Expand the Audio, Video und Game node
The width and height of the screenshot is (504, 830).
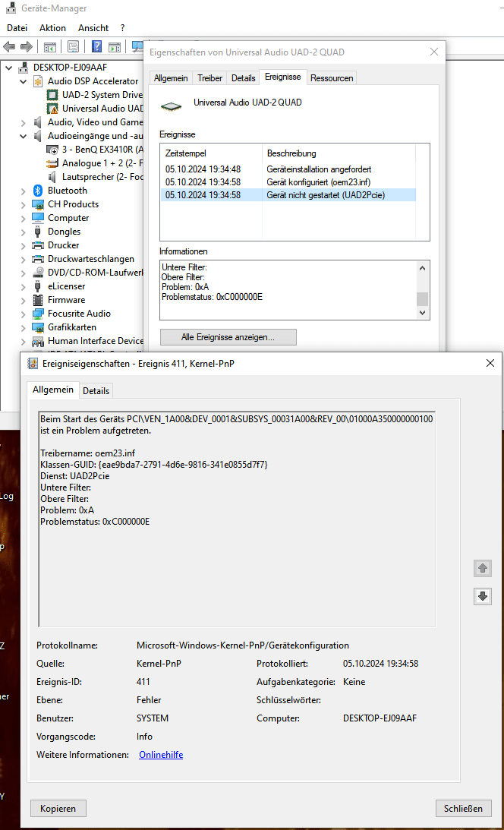[24, 123]
